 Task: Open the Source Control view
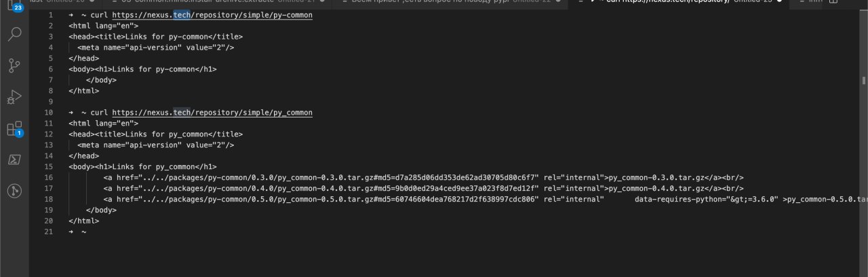coord(14,65)
